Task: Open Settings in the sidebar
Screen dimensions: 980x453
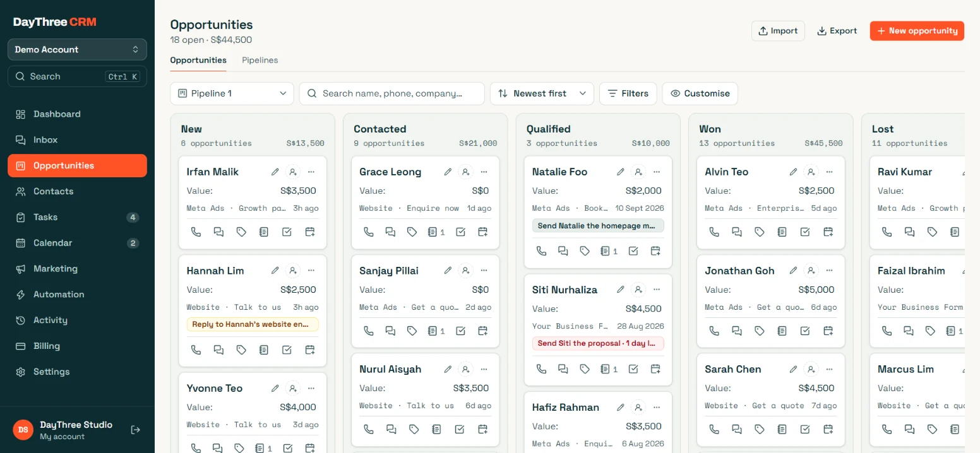Action: [77, 372]
